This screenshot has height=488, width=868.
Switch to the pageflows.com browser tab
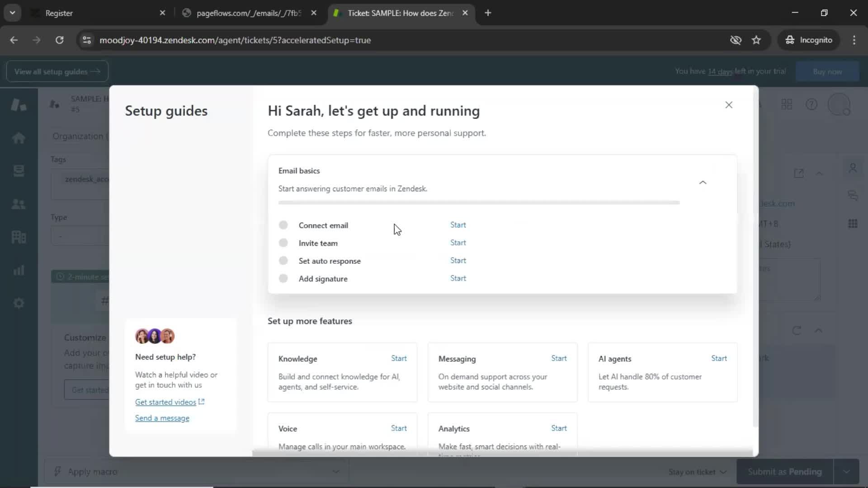248,13
